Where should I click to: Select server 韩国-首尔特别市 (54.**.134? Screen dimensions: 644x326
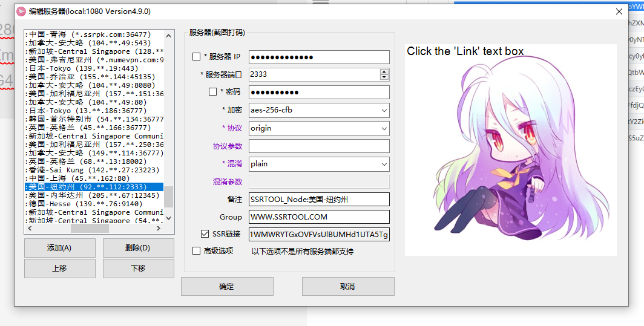94,119
